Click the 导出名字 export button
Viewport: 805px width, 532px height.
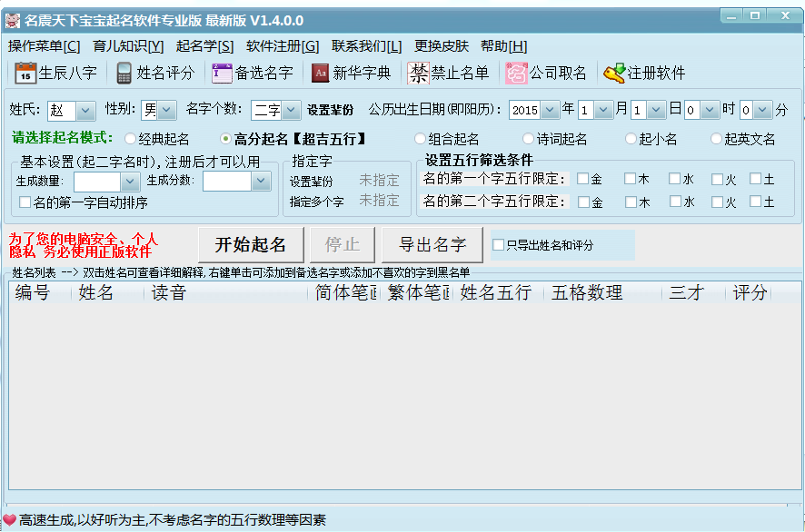pyautogui.click(x=433, y=245)
